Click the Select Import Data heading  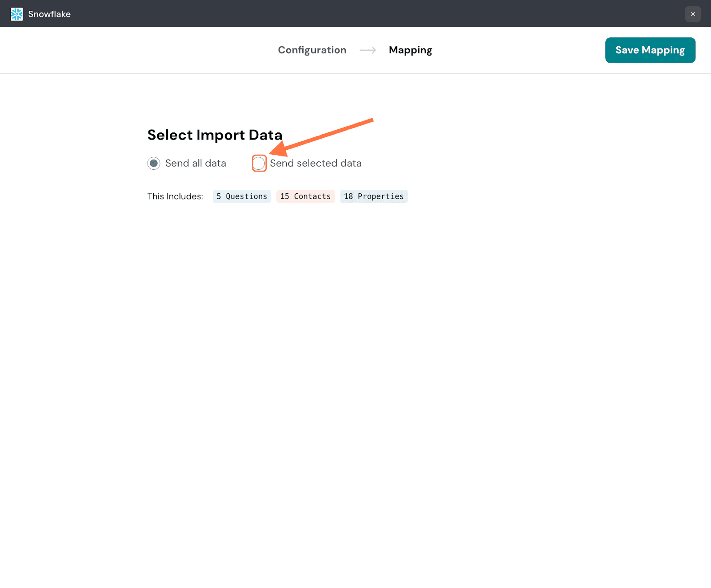(x=215, y=135)
